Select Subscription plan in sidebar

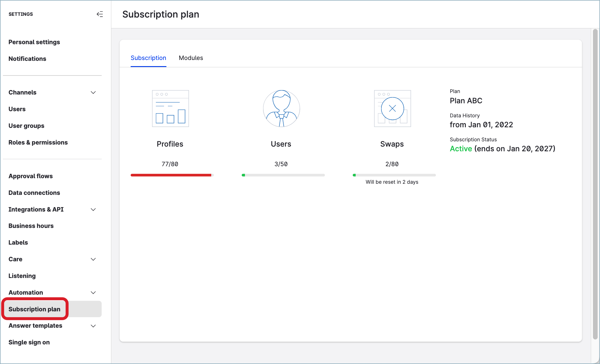pyautogui.click(x=34, y=309)
